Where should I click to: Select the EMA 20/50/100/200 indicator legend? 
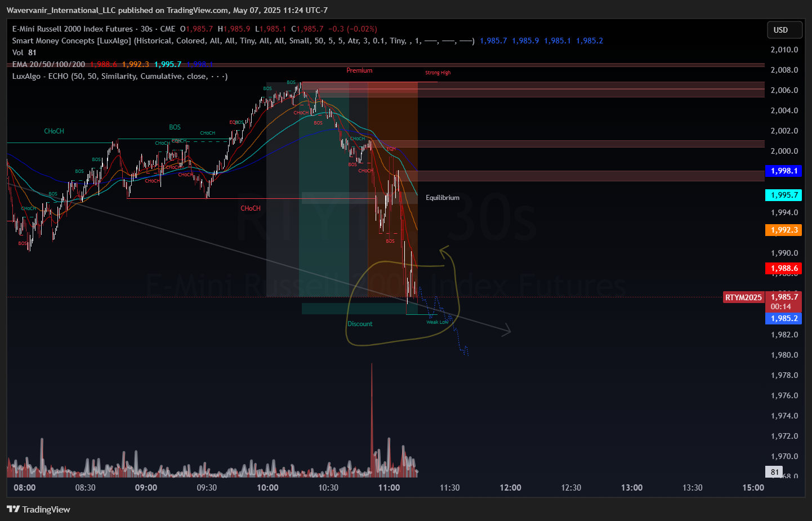(x=48, y=64)
